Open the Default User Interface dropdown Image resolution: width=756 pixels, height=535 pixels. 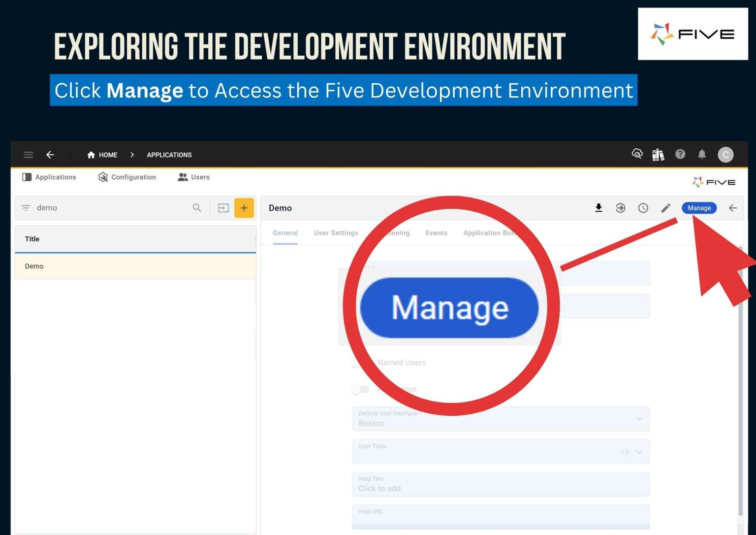coord(639,419)
